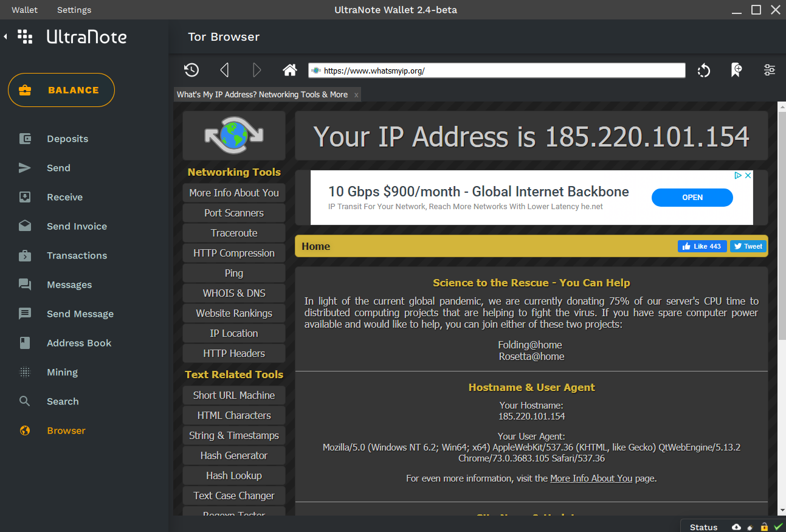Follow the Folding@home link
Image resolution: width=786 pixels, height=532 pixels.
[x=530, y=345]
